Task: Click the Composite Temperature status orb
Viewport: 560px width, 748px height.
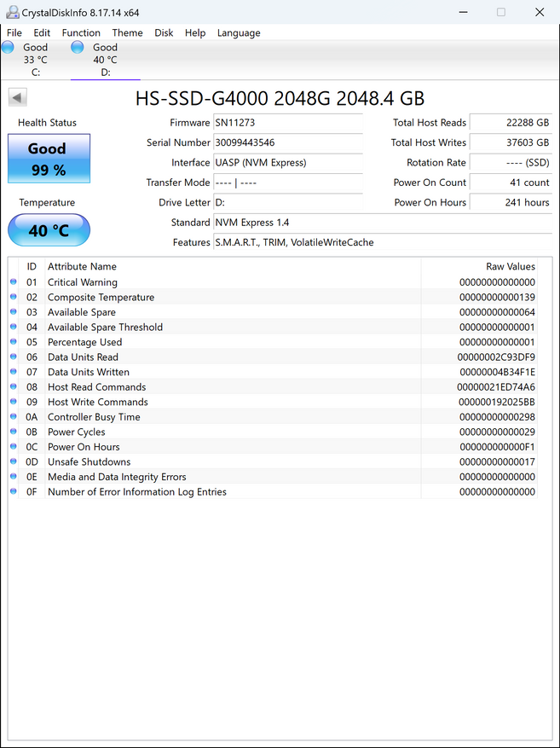Action: [x=14, y=297]
